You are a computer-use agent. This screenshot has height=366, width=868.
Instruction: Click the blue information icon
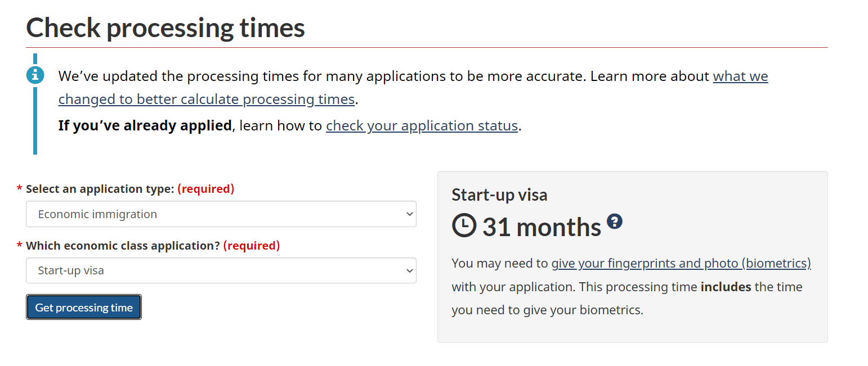[35, 75]
